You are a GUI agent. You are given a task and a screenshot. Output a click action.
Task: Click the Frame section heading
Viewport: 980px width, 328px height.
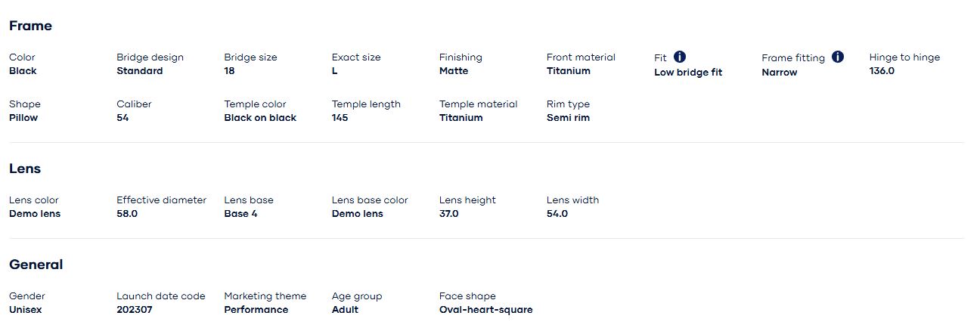click(30, 26)
